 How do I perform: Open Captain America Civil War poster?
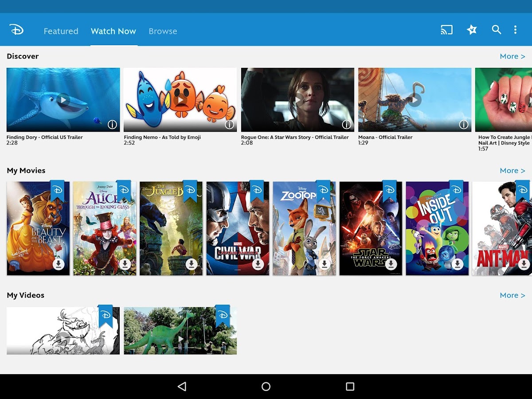pyautogui.click(x=238, y=228)
